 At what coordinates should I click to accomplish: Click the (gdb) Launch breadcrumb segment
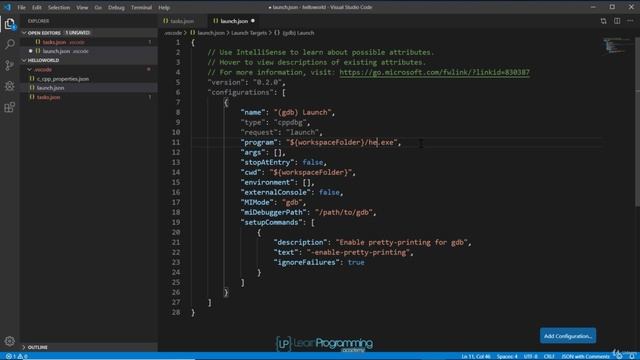[298, 33]
